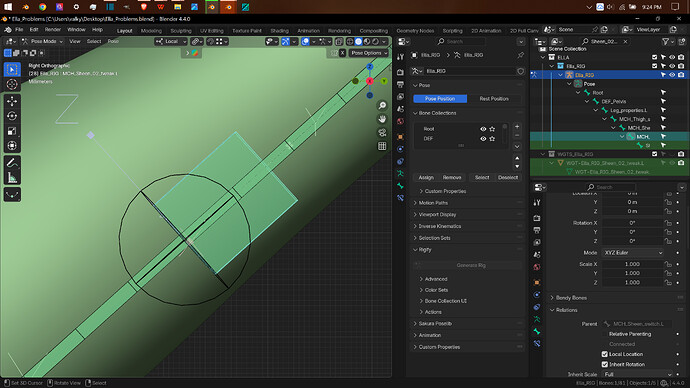This screenshot has width=690, height=388.
Task: Select the Select Box tool
Action: (x=12, y=70)
